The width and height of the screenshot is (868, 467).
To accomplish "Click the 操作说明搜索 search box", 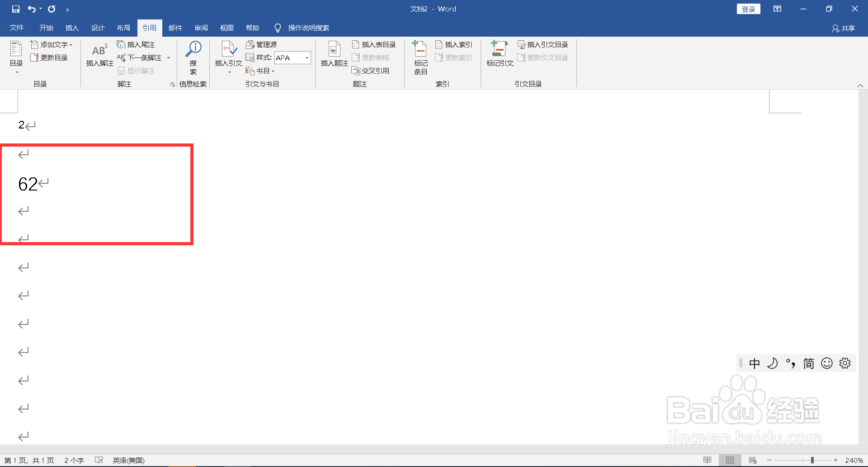I will point(302,28).
